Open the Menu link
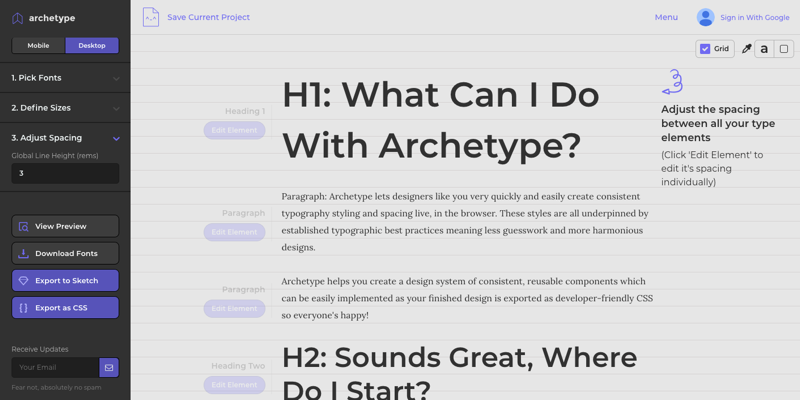This screenshot has height=400, width=800. click(666, 17)
